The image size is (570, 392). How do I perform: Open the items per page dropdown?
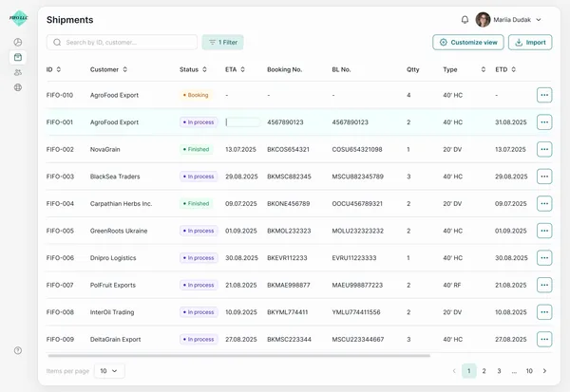pyautogui.click(x=109, y=371)
